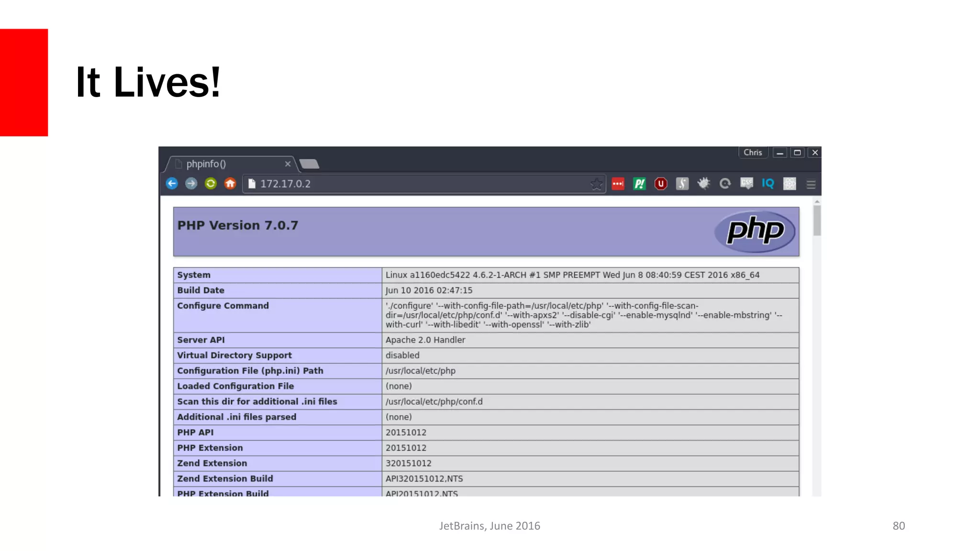Click the Forward navigation arrow
Screen dimensions: 980x551
click(x=191, y=184)
